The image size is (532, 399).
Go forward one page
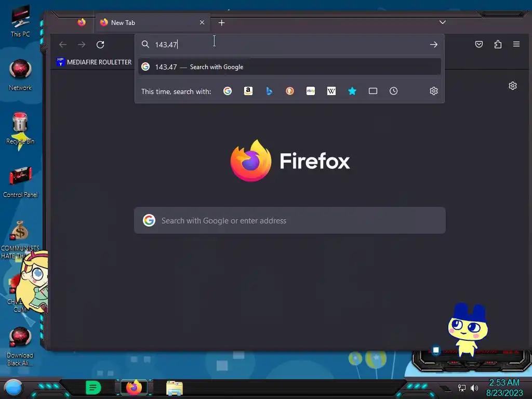tap(82, 45)
